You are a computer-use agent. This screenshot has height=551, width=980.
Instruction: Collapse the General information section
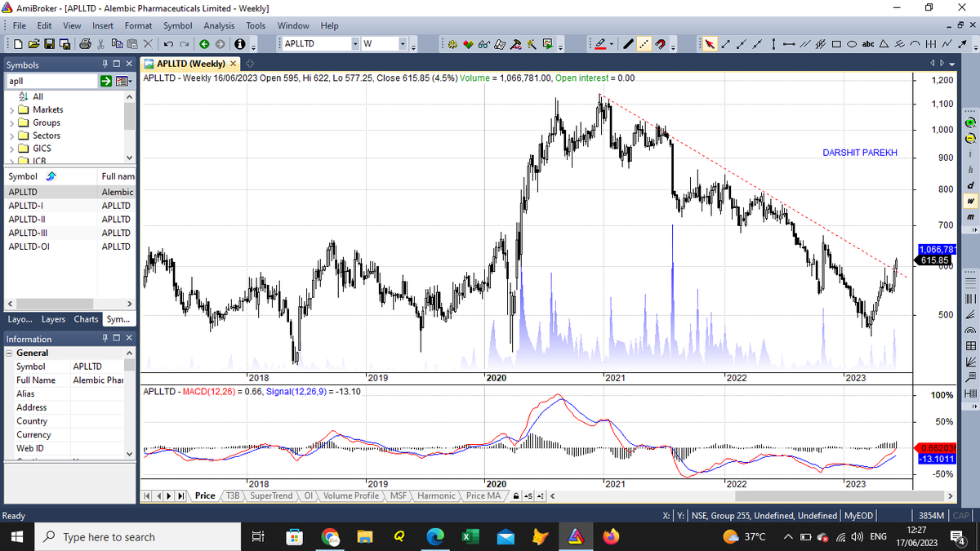click(x=9, y=353)
